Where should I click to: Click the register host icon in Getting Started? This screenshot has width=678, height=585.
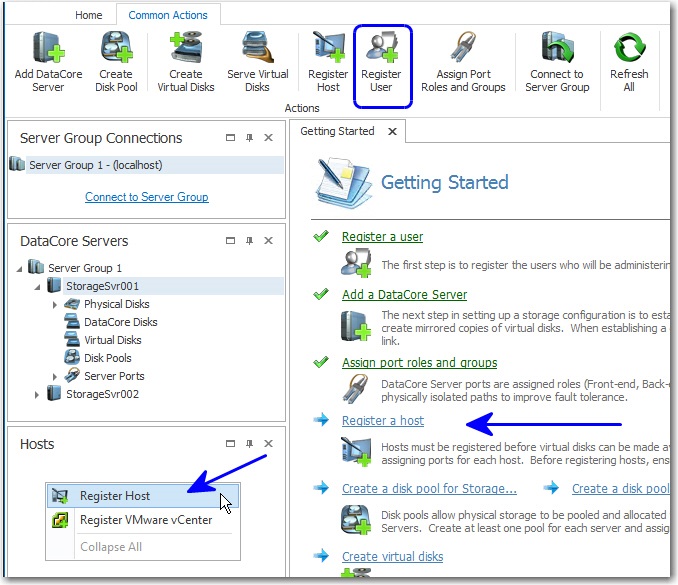click(x=355, y=452)
